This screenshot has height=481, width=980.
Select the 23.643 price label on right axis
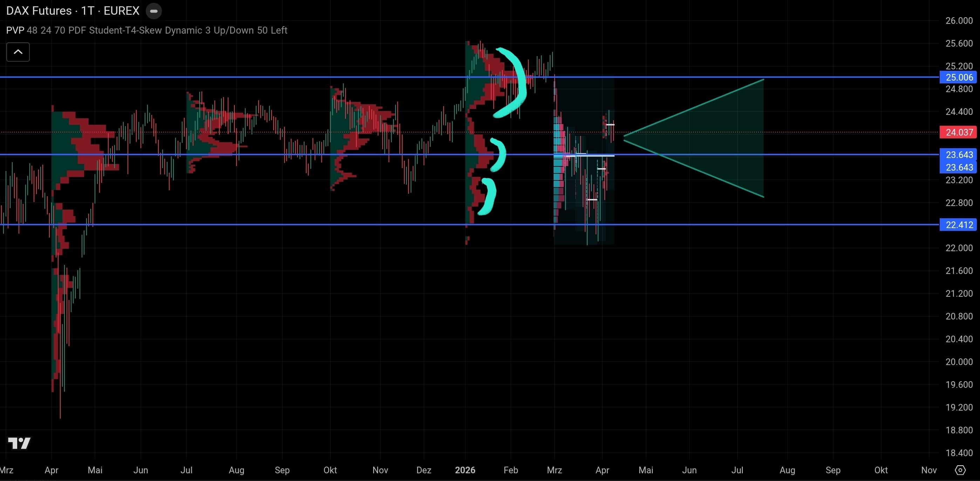(958, 155)
